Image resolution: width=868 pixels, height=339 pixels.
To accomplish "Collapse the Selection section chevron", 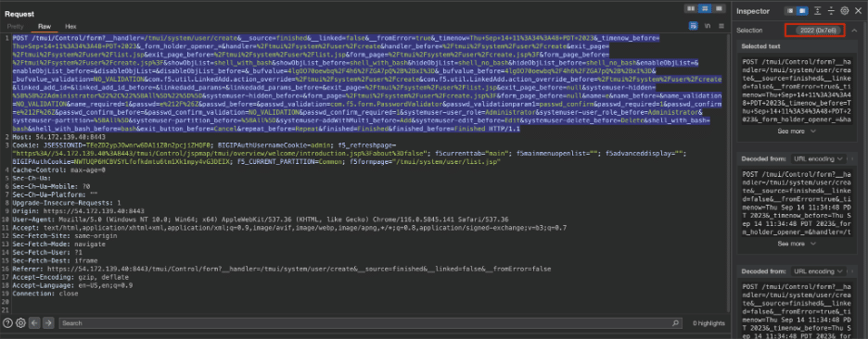I will (x=855, y=31).
